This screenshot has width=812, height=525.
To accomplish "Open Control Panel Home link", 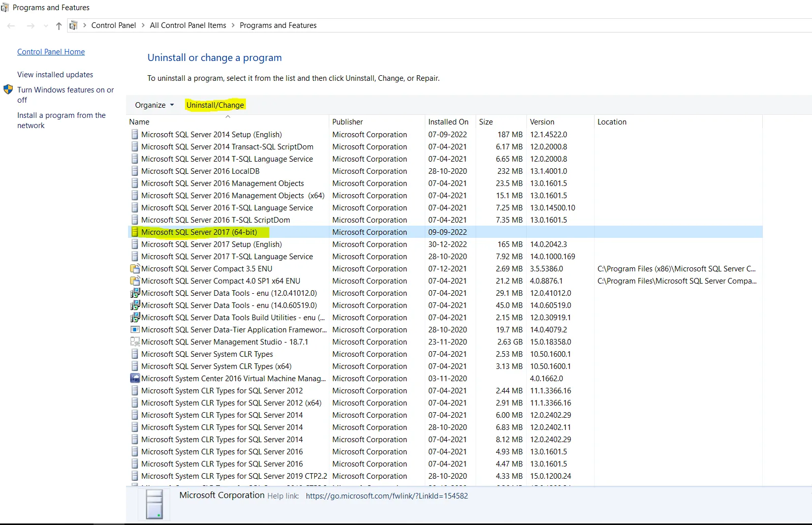I will point(51,52).
